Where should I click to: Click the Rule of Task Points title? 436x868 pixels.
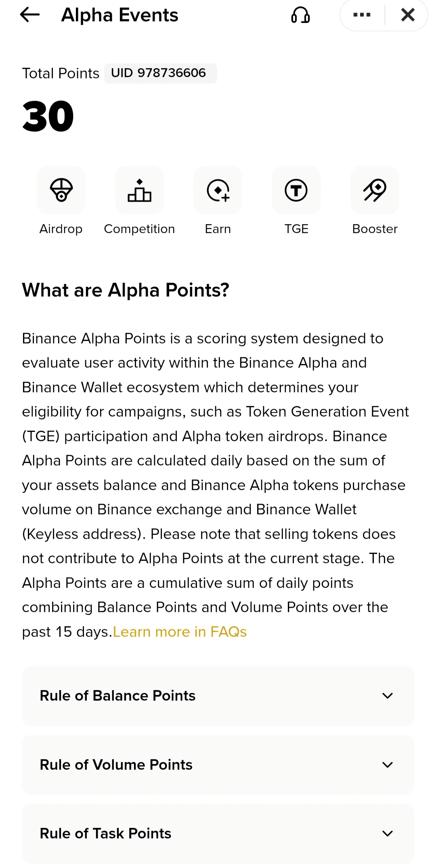click(105, 834)
